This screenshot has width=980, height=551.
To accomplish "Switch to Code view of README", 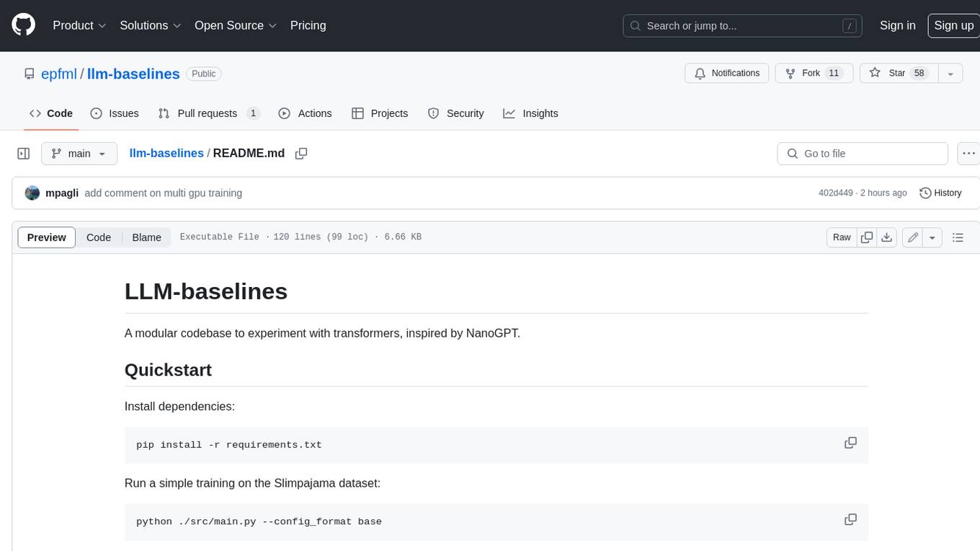I will pos(99,237).
